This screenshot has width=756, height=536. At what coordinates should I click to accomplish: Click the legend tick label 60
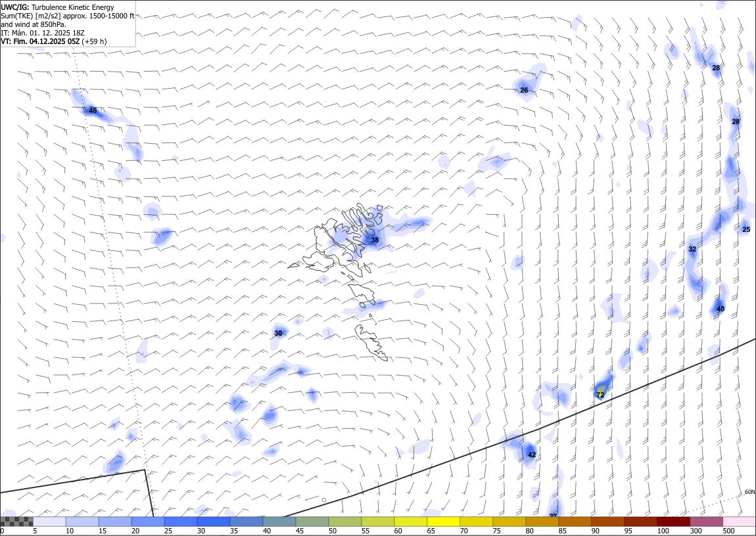pos(398,531)
